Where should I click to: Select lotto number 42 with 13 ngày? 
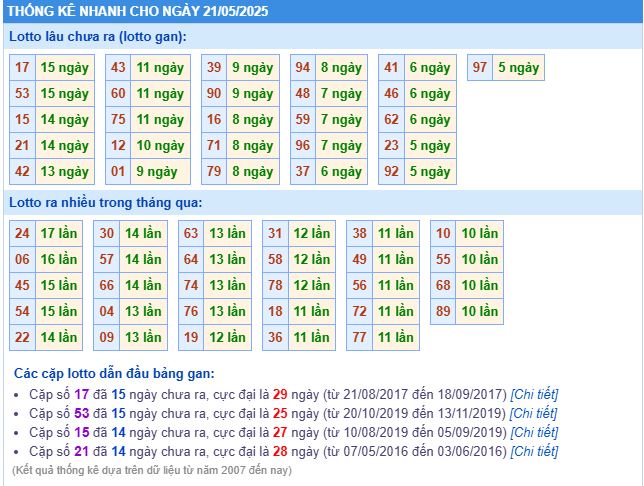(x=22, y=171)
